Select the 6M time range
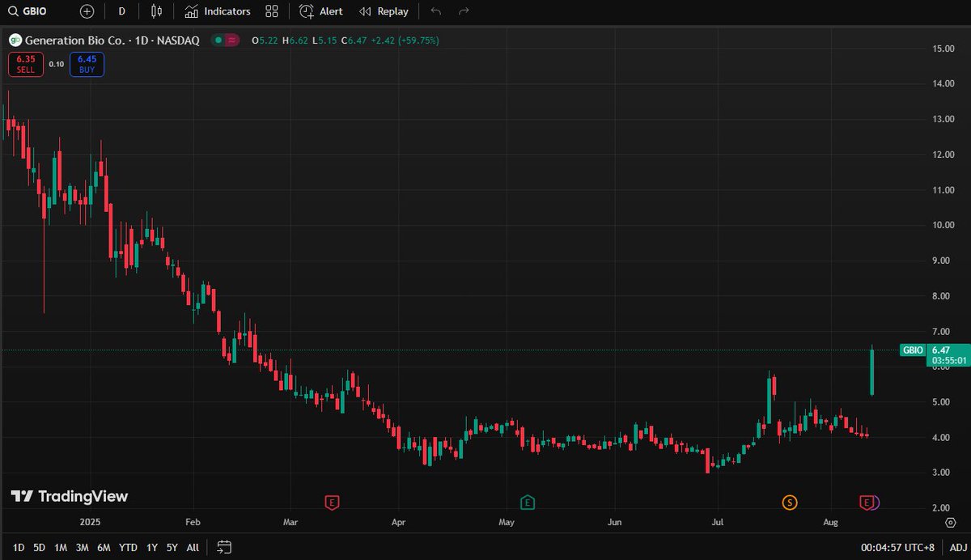 pos(104,547)
